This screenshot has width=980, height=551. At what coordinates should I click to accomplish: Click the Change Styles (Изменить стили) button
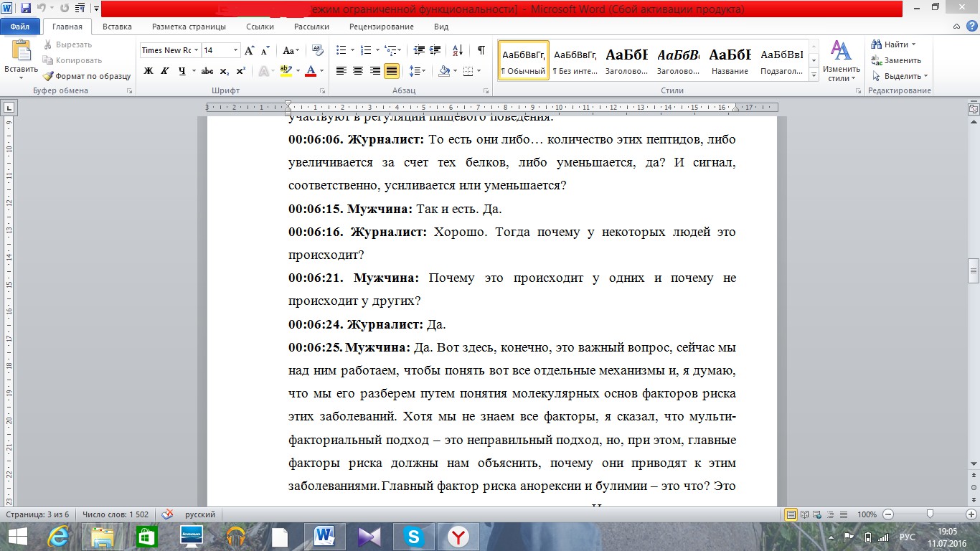click(x=840, y=62)
